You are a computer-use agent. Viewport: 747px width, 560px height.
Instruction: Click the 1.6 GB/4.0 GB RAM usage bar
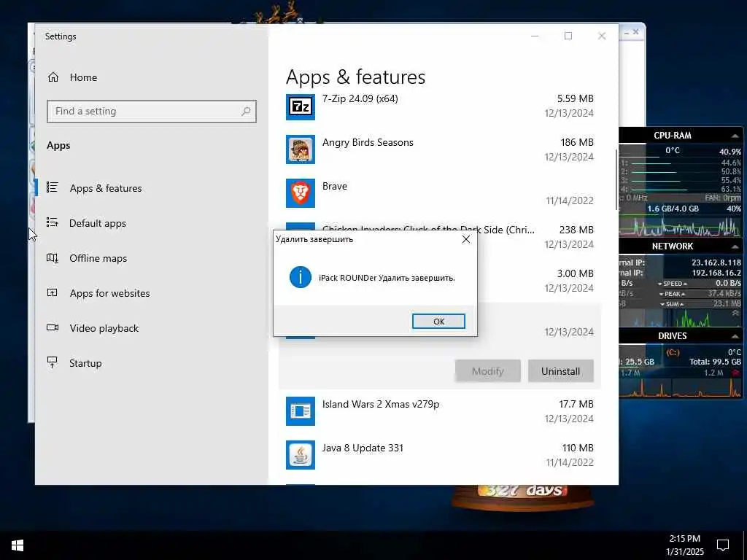[673, 209]
